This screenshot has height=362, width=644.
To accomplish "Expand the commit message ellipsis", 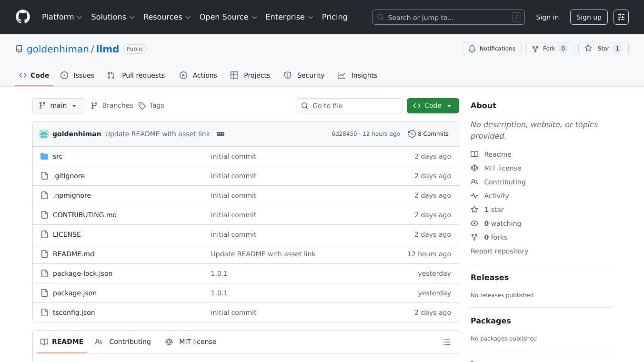I will (x=221, y=134).
